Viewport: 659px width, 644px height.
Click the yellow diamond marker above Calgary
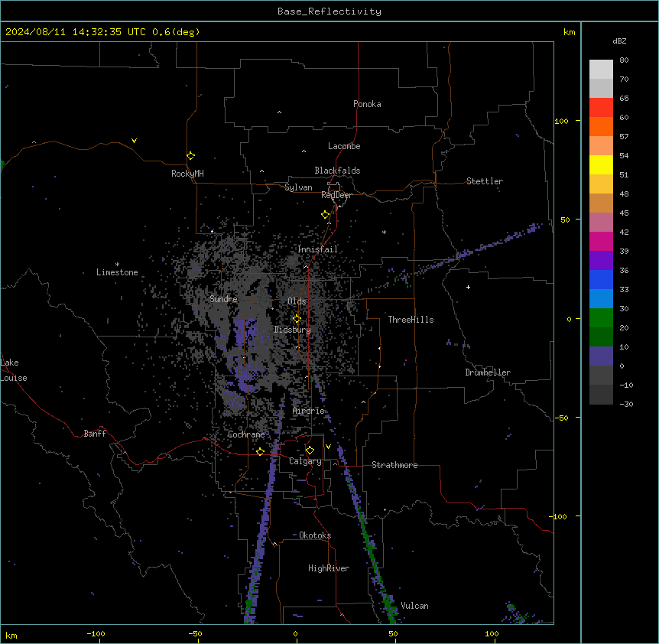pyautogui.click(x=310, y=450)
